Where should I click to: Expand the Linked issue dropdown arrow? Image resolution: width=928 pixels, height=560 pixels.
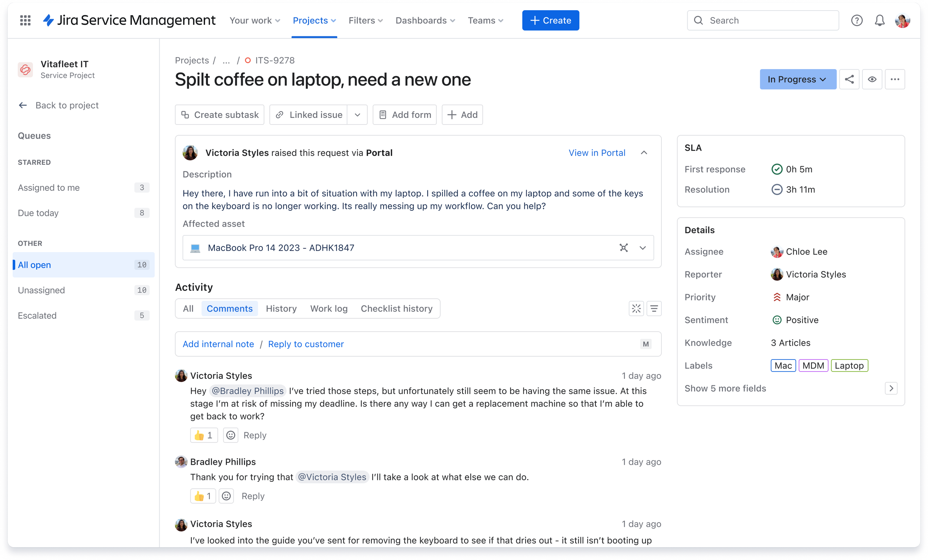357,115
